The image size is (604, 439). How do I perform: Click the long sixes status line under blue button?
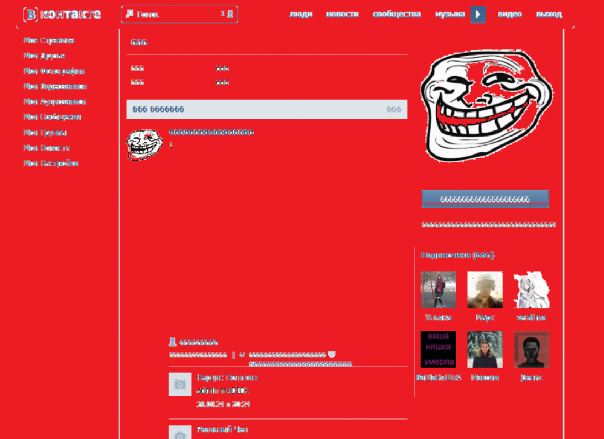[488, 225]
